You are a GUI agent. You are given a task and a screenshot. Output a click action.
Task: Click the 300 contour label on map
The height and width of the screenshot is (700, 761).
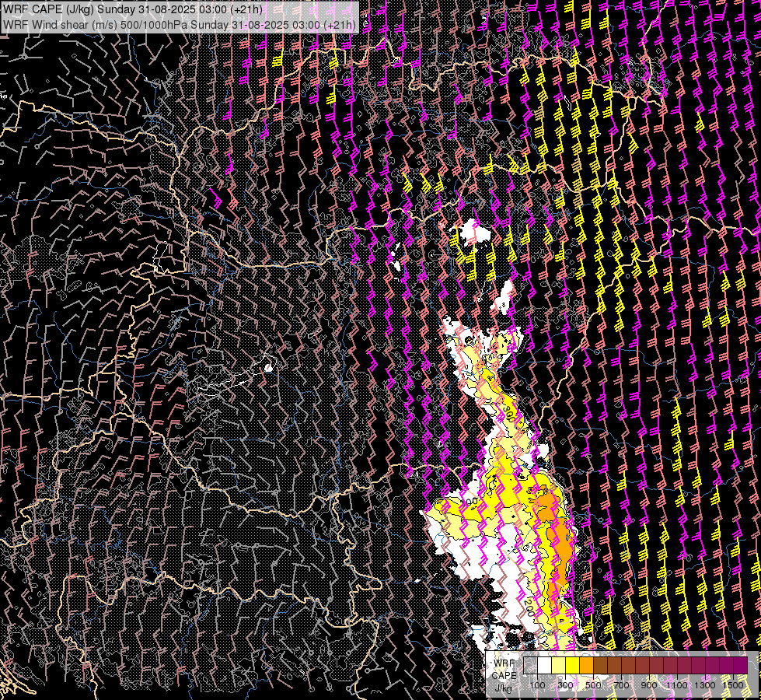tap(508, 413)
